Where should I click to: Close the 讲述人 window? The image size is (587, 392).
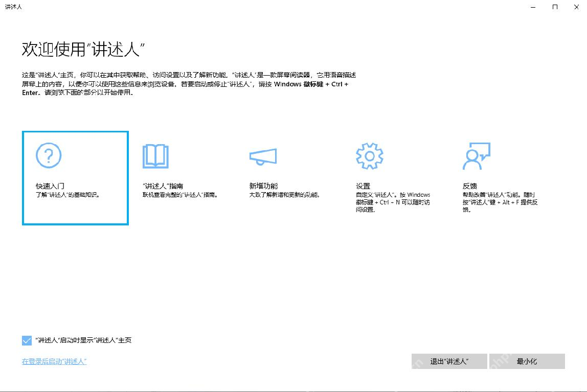click(x=577, y=7)
